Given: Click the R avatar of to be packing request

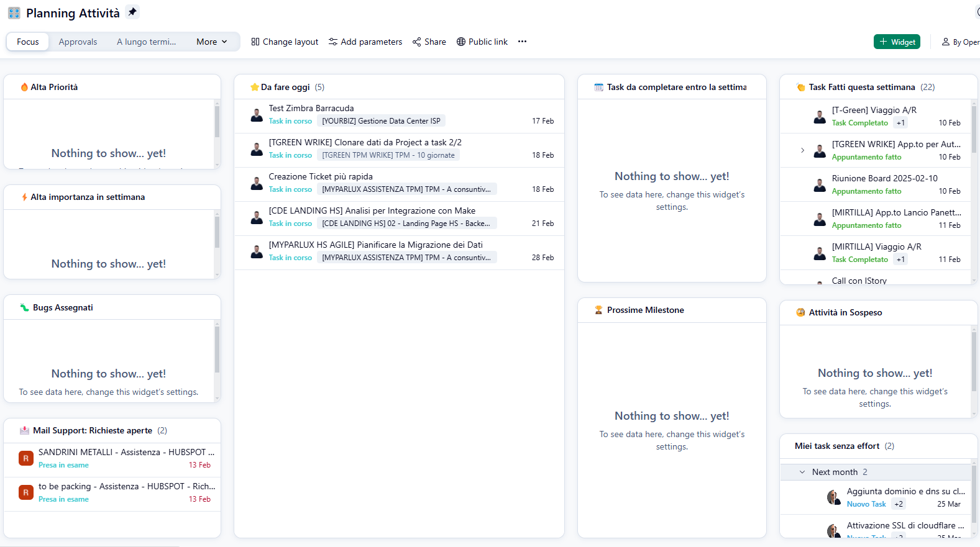Looking at the screenshot, I should [x=25, y=492].
